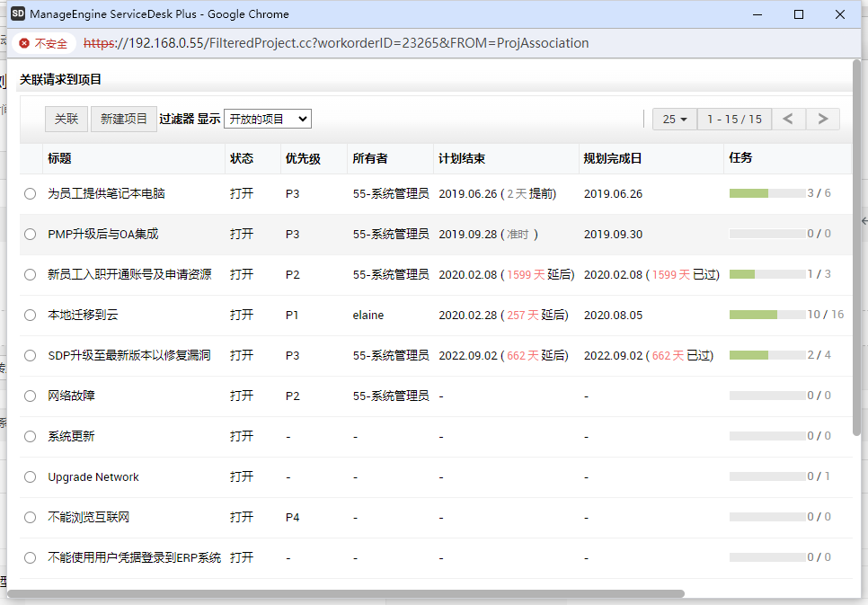
Task: Click the 关联 button
Action: [x=66, y=119]
